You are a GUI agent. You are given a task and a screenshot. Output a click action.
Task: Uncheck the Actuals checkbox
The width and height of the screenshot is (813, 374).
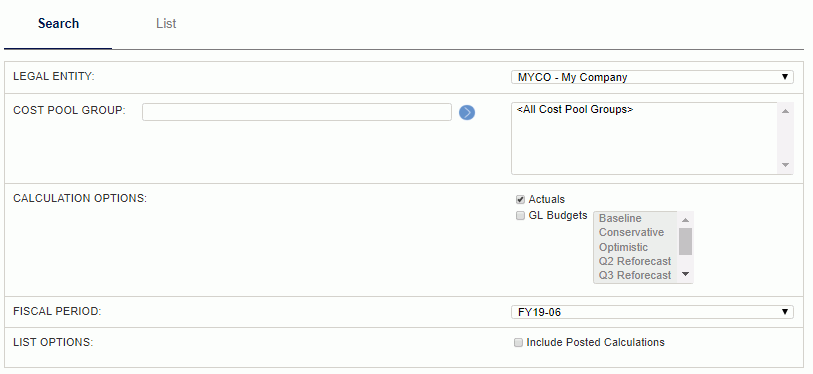[x=520, y=200]
